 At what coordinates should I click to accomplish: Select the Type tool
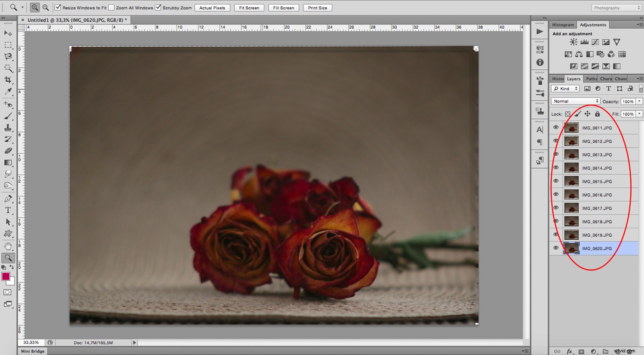tap(8, 210)
